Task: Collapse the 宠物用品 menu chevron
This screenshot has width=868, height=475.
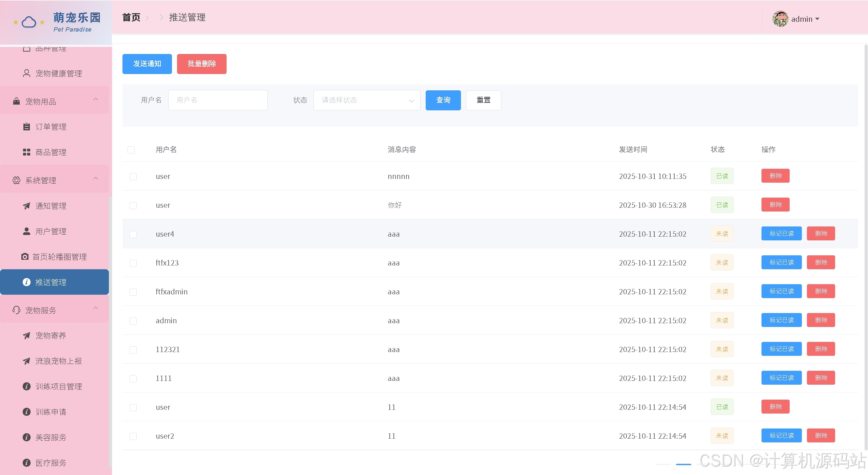Action: 96,99
